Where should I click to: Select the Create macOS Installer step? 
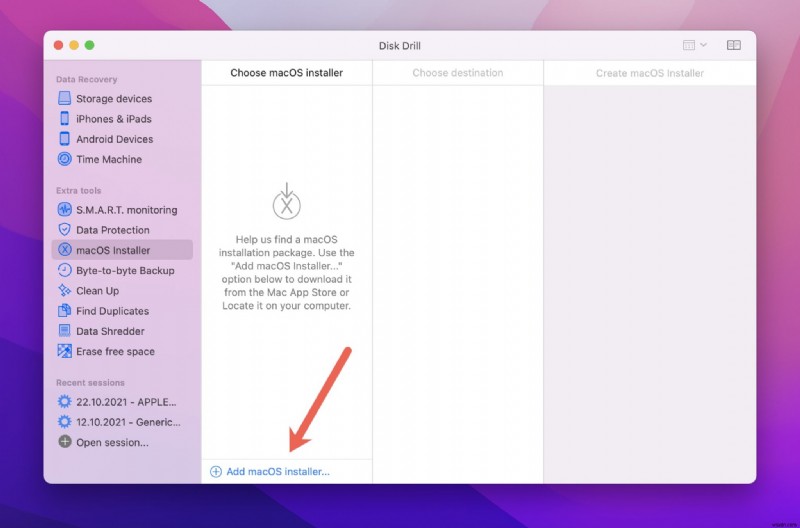[x=649, y=73]
